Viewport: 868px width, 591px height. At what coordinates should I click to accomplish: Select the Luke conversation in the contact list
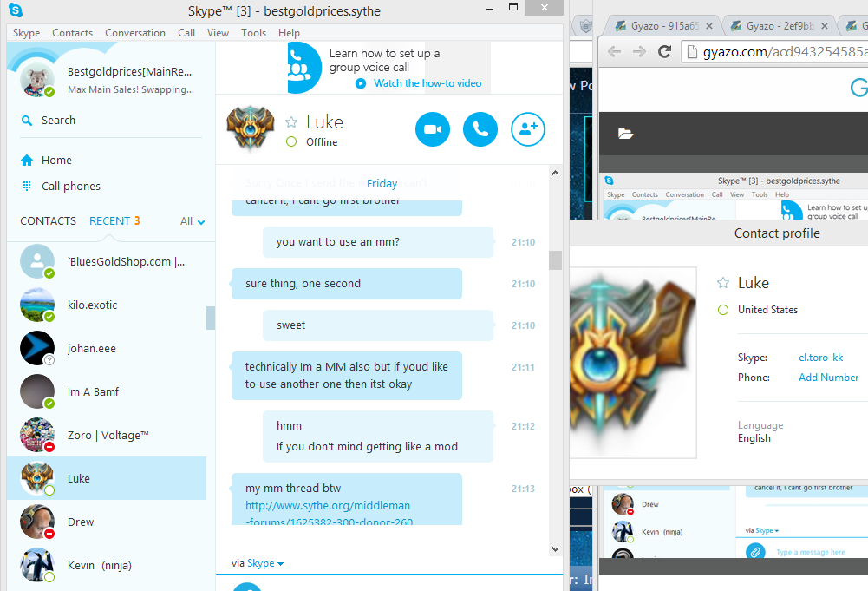pyautogui.click(x=107, y=478)
